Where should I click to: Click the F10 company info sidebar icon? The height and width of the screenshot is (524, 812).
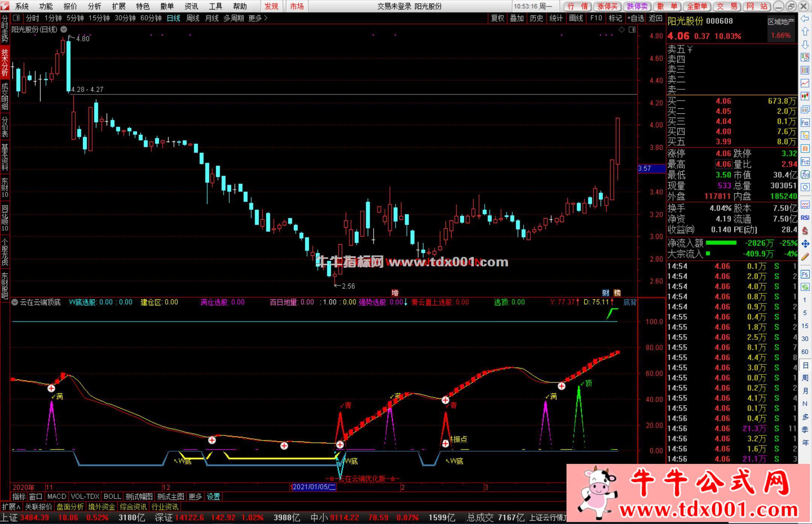tap(805, 122)
